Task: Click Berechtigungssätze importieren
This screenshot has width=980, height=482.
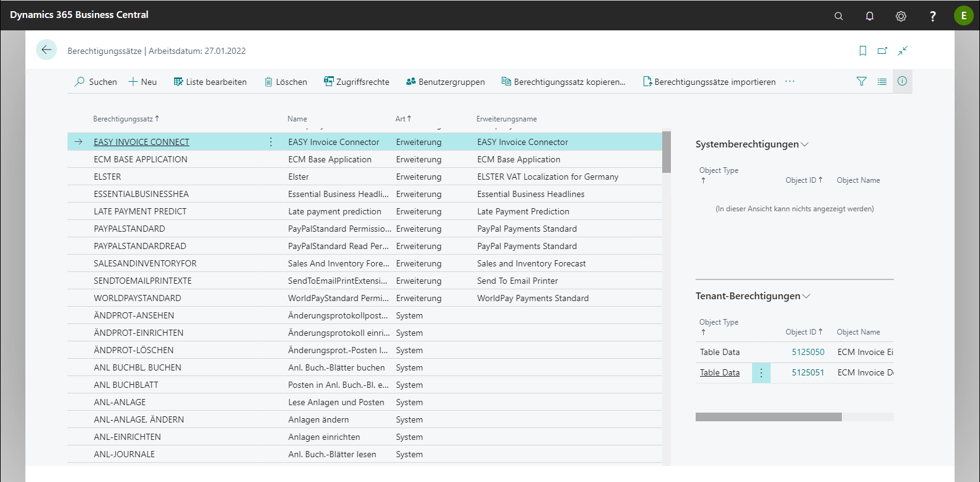Action: coord(709,82)
